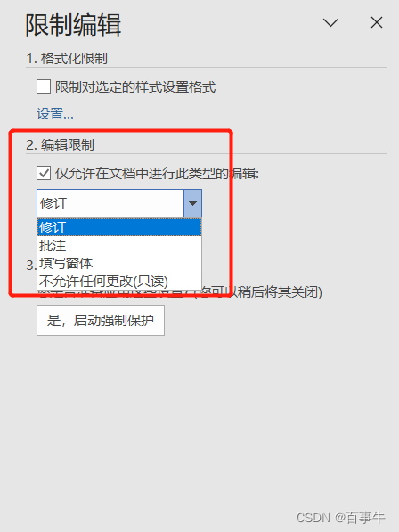Open the task pane options chevron
Screen dimensions: 399x532
(x=330, y=23)
